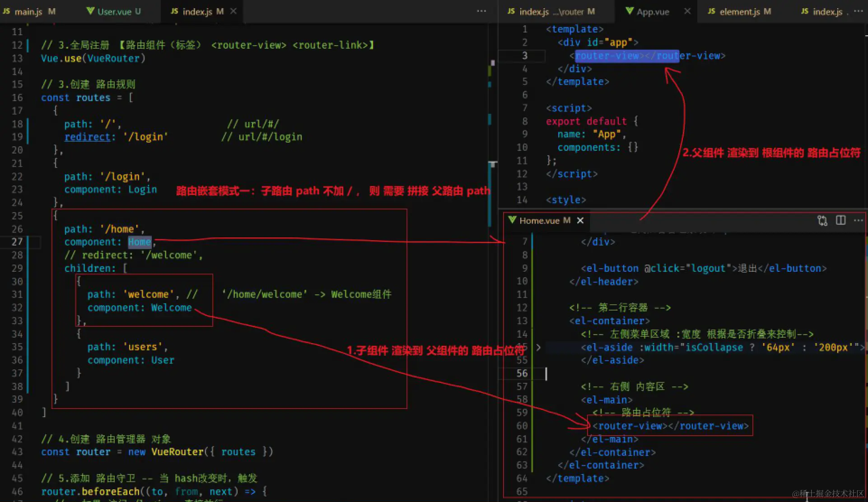Switch to main.js tab
The width and height of the screenshot is (868, 502).
pyautogui.click(x=28, y=12)
